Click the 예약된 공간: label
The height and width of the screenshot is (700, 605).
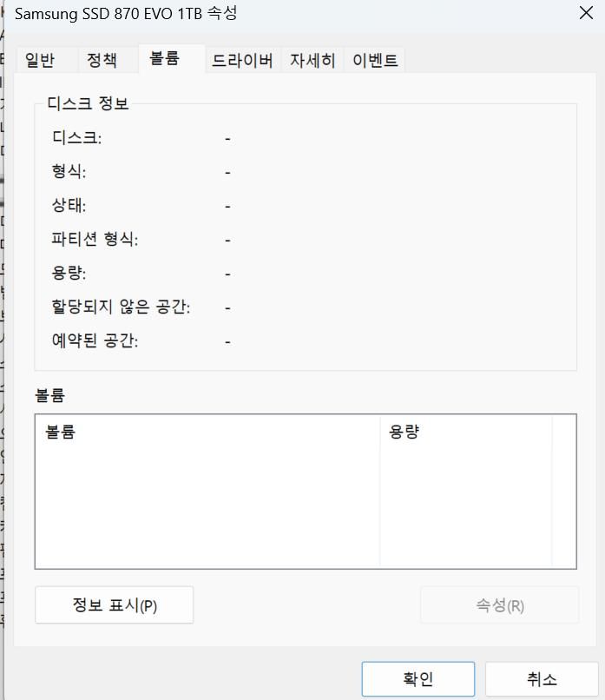[x=95, y=341]
